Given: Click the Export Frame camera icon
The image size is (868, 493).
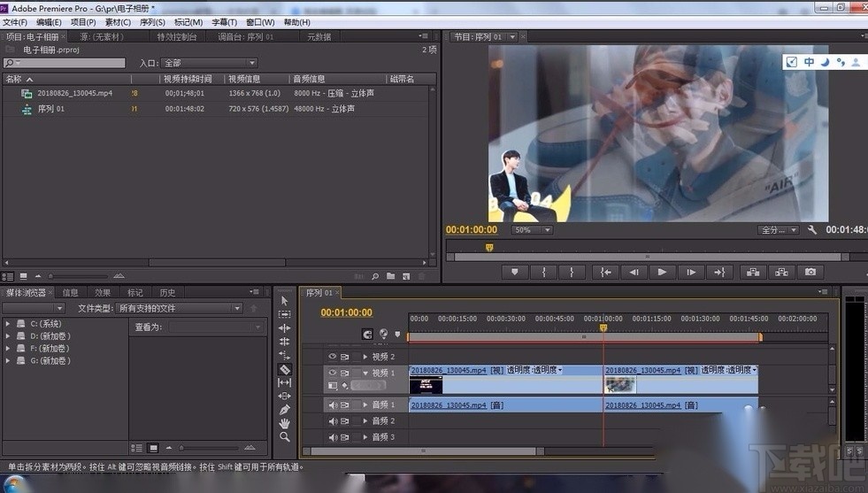Looking at the screenshot, I should [810, 273].
